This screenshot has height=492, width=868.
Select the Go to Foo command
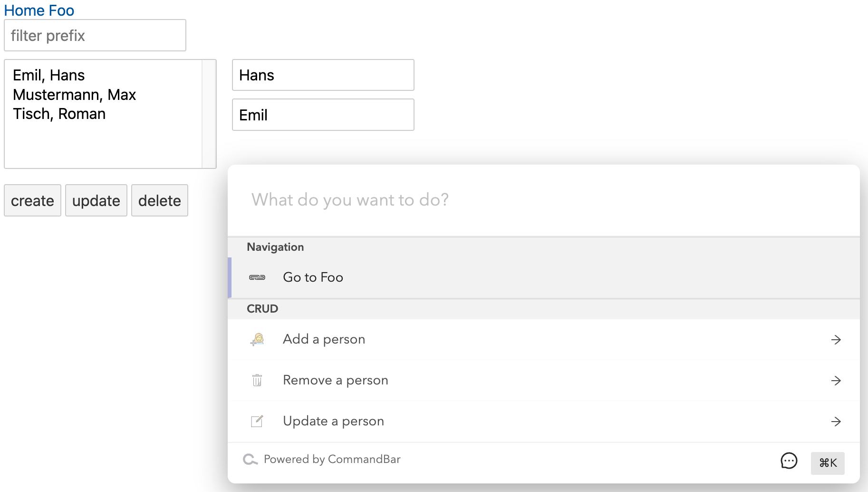(544, 278)
